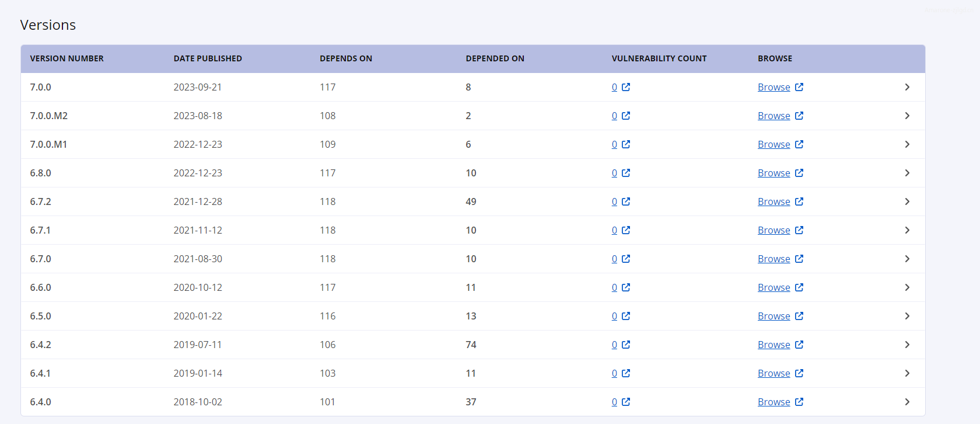Open external vulnerability icon for version 6.6.0
The image size is (980, 424).
click(626, 287)
